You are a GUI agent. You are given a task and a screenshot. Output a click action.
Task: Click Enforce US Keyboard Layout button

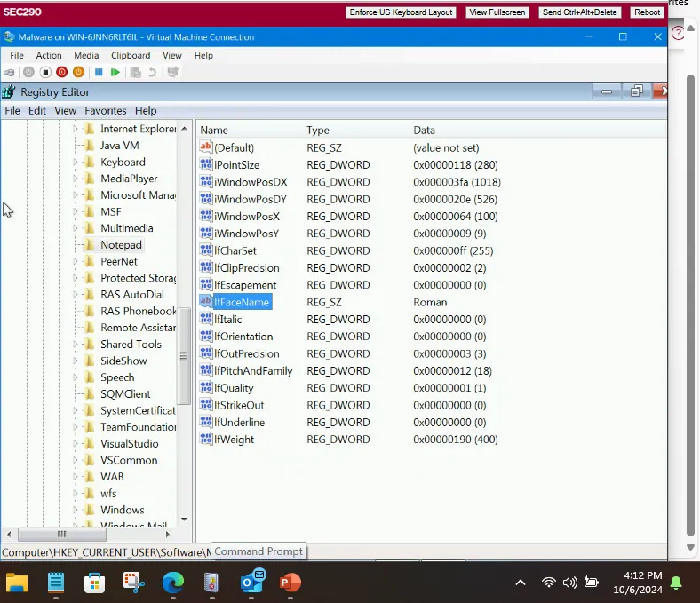pos(401,12)
